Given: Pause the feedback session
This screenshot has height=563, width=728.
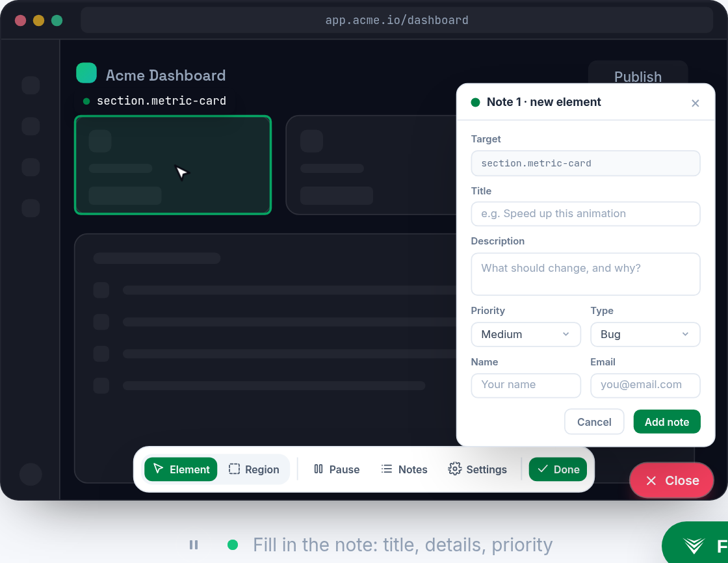Looking at the screenshot, I should pyautogui.click(x=337, y=469).
